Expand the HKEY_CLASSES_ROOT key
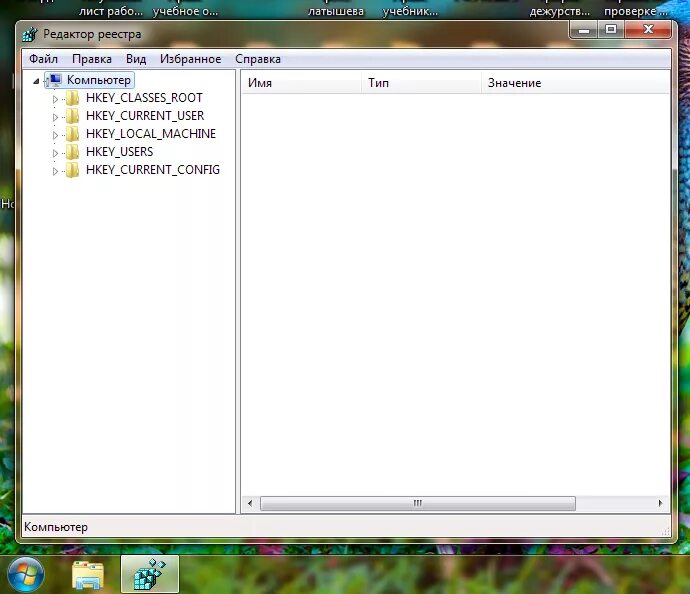 coord(55,99)
